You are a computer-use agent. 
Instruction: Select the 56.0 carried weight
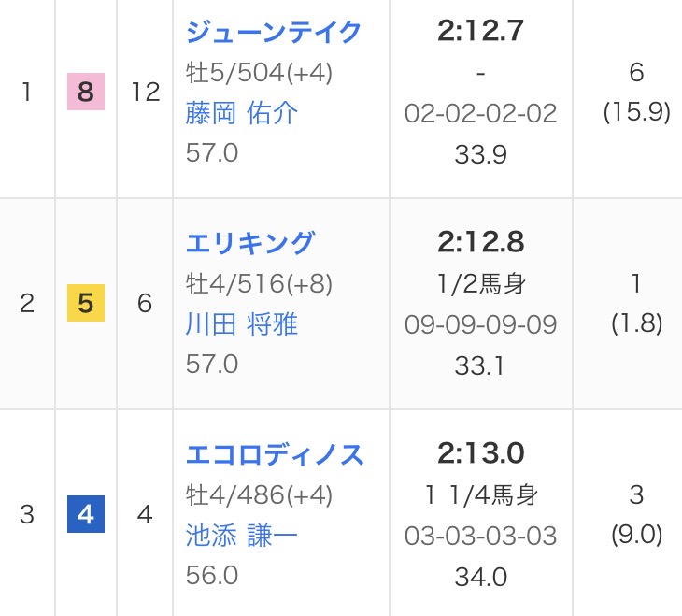click(212, 575)
